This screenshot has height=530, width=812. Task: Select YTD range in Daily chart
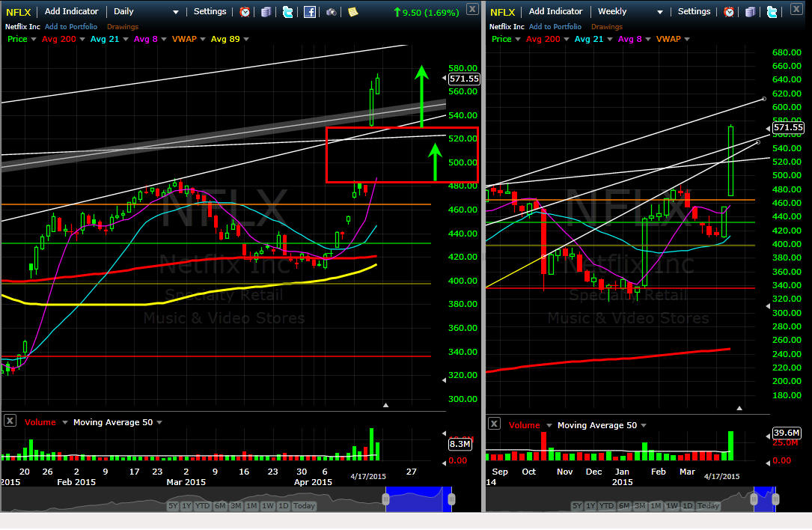(x=203, y=505)
